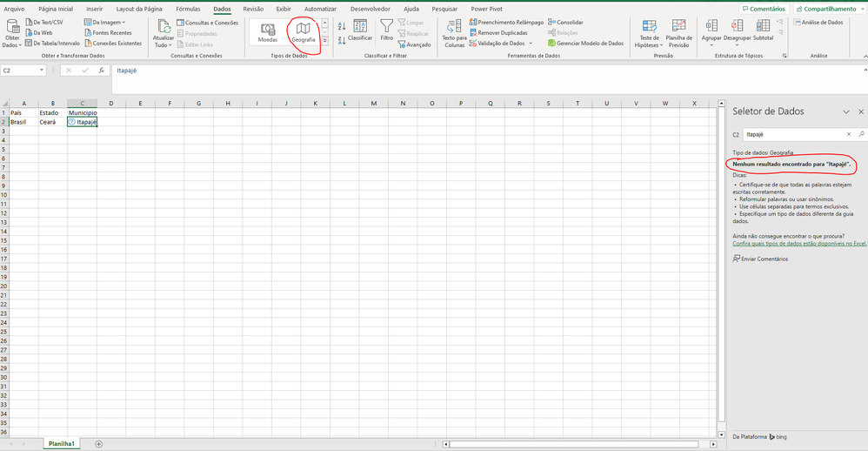Click the Comentários button
Viewport: 868px width, 451px height.
click(764, 9)
